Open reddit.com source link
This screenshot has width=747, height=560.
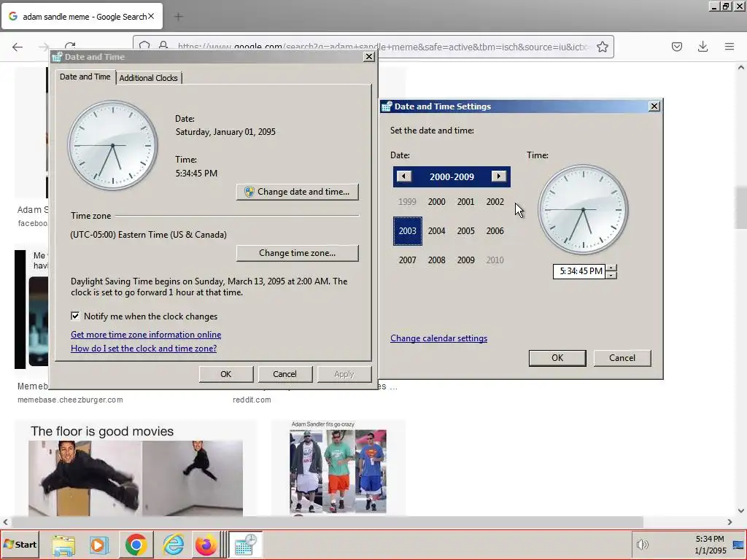[x=252, y=400]
